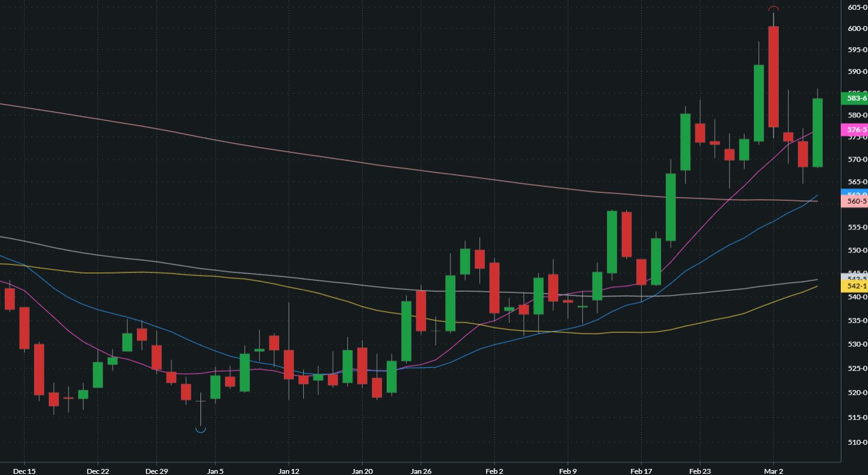Select the Dec 29 date label
Image resolution: width=868 pixels, height=475 pixels.
(x=157, y=470)
